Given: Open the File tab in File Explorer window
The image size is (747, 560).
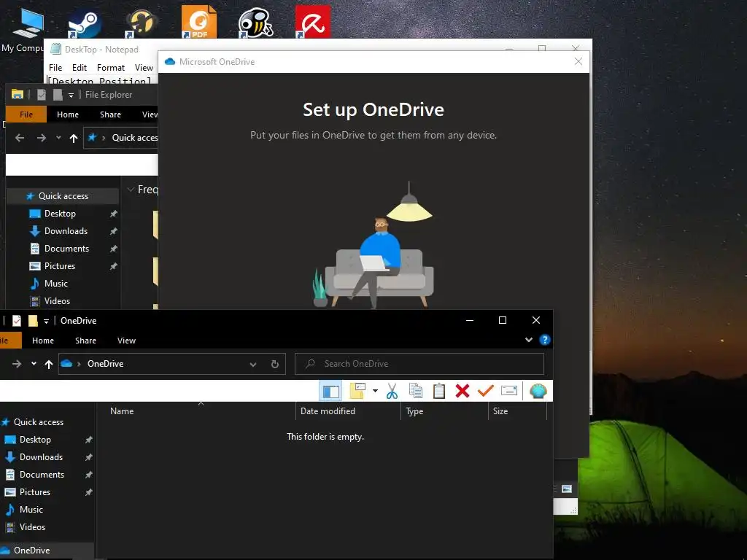Looking at the screenshot, I should (26, 114).
